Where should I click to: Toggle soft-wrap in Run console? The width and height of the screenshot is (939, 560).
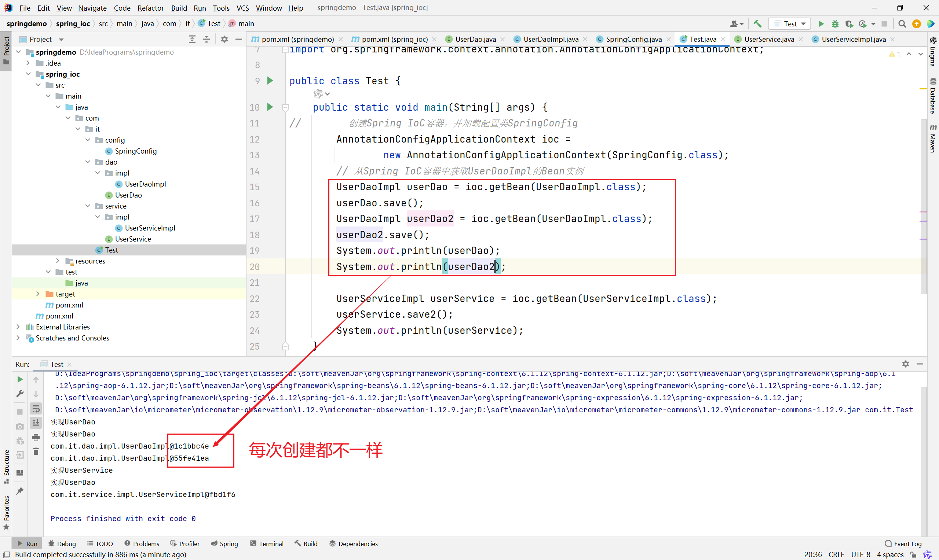(36, 409)
